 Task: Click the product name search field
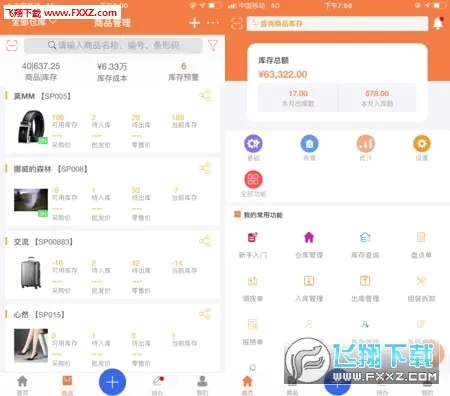pos(113,45)
